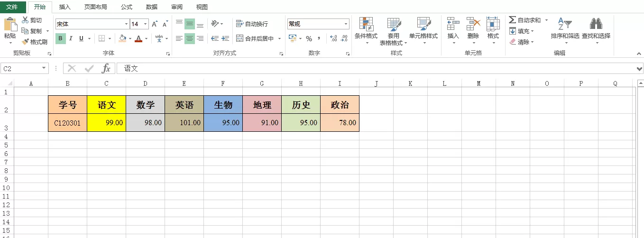Toggle middle vertical alignment
Viewport: 644px width, 238px height.
(x=190, y=24)
